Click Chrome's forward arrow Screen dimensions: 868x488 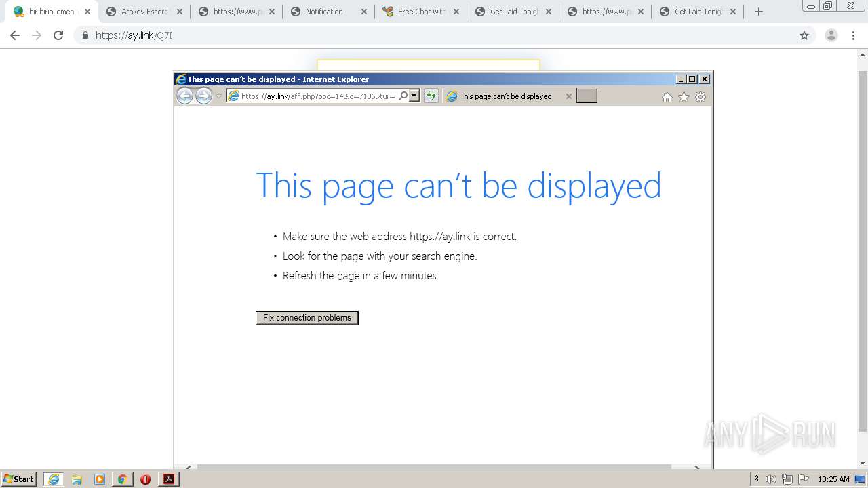37,35
